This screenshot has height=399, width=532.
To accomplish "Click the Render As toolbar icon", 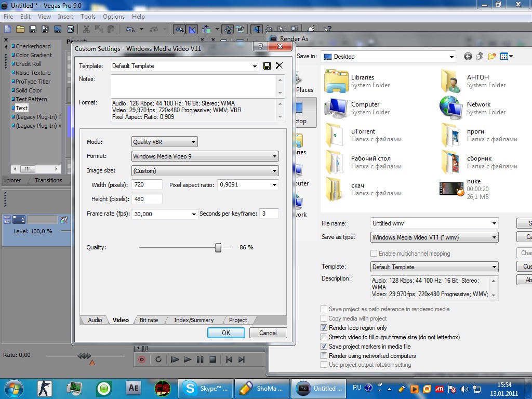I will click(x=58, y=29).
